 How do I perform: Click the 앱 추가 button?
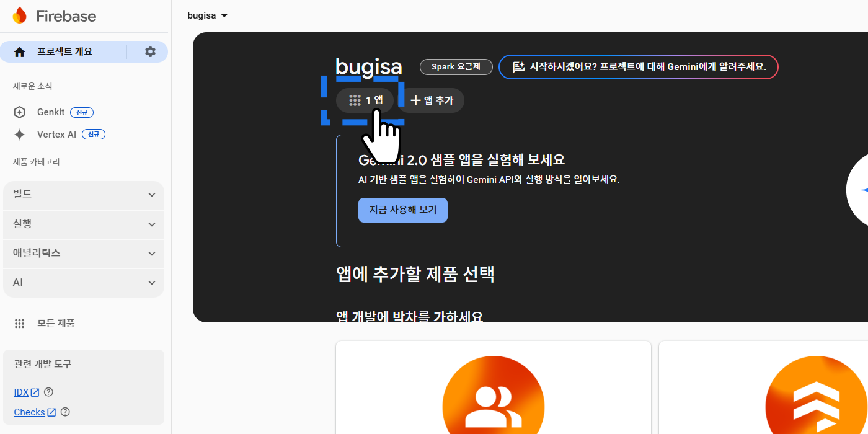[x=431, y=100]
